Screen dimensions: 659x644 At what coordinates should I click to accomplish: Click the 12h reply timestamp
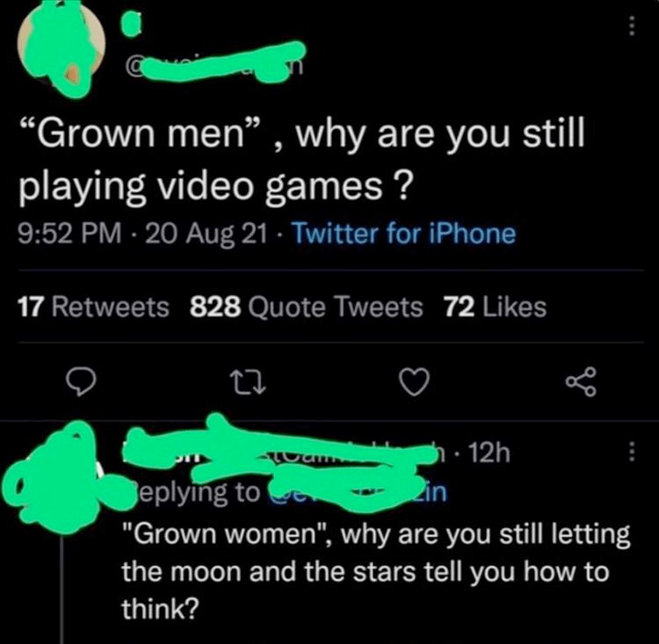[x=489, y=452]
